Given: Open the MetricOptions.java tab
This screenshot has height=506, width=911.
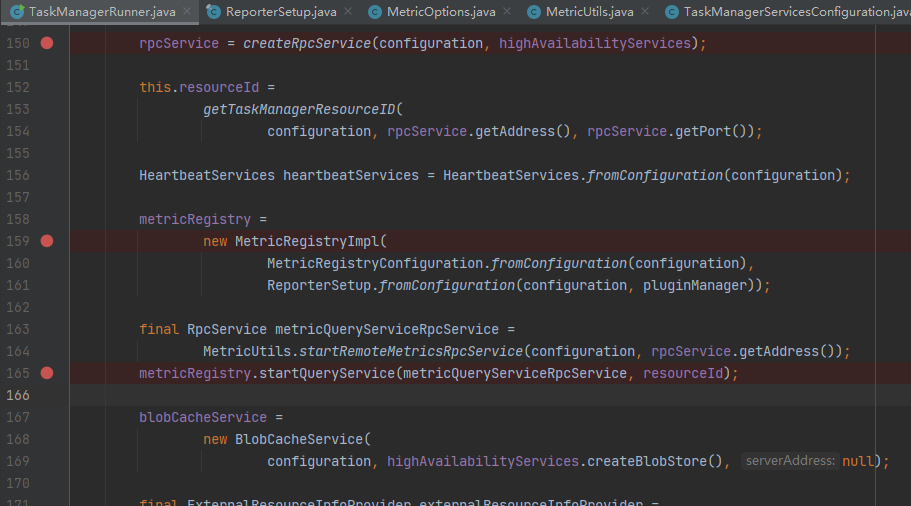Looking at the screenshot, I should pos(441,12).
